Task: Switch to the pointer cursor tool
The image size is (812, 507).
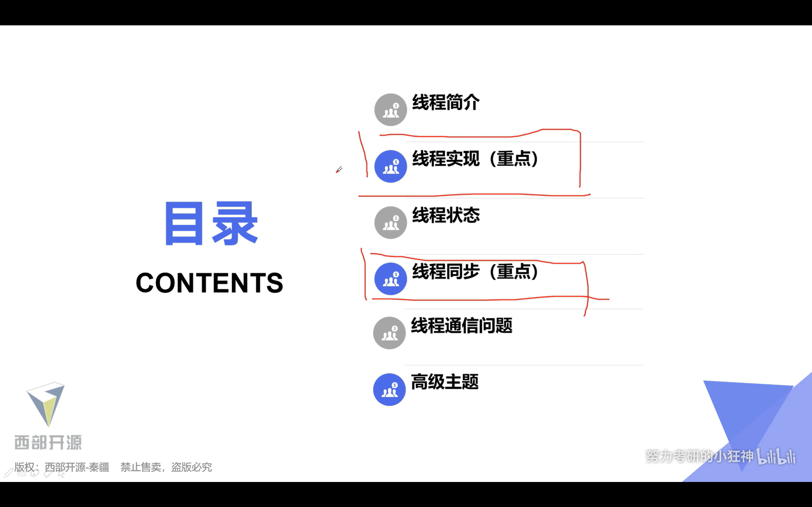Action: pyautogui.click(x=62, y=473)
